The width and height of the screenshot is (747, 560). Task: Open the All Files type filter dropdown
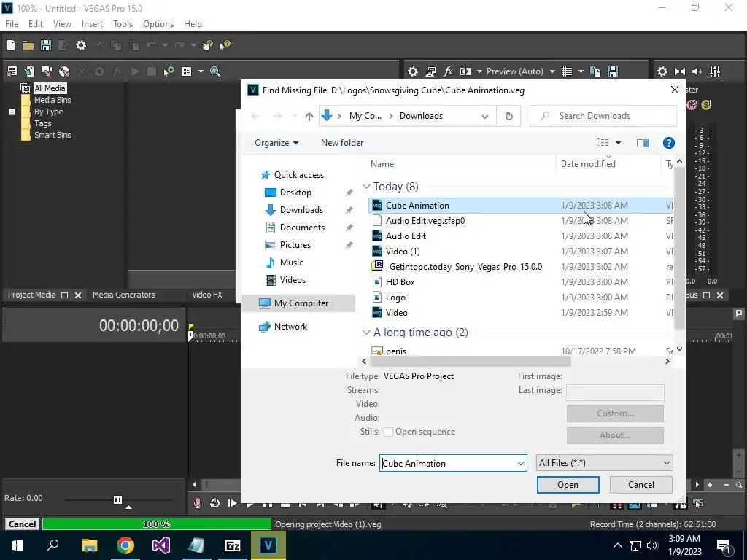click(x=605, y=463)
